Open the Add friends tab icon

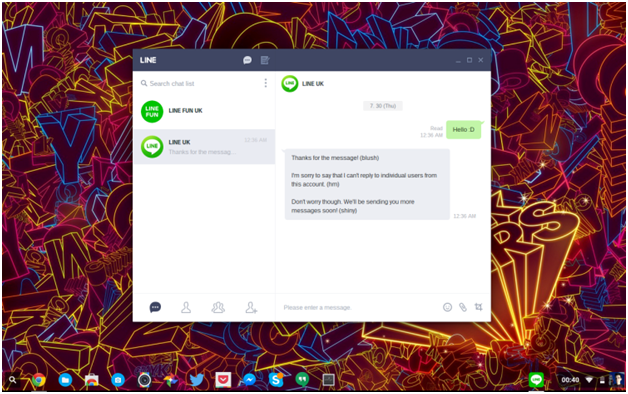(x=251, y=307)
